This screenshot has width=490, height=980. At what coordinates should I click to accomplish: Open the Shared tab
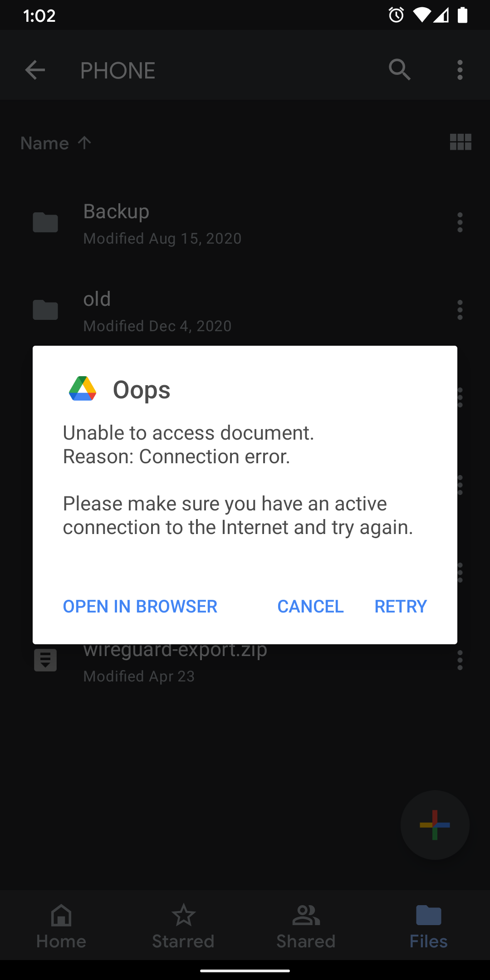click(306, 926)
